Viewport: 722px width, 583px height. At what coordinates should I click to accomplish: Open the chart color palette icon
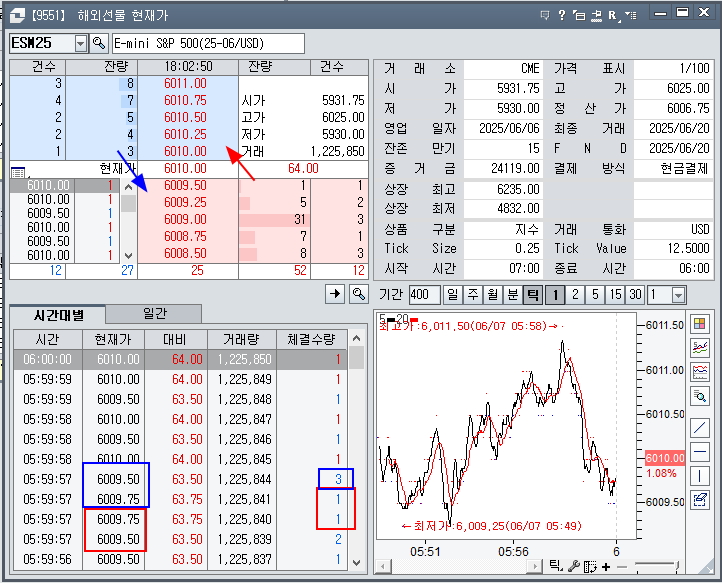[700, 323]
